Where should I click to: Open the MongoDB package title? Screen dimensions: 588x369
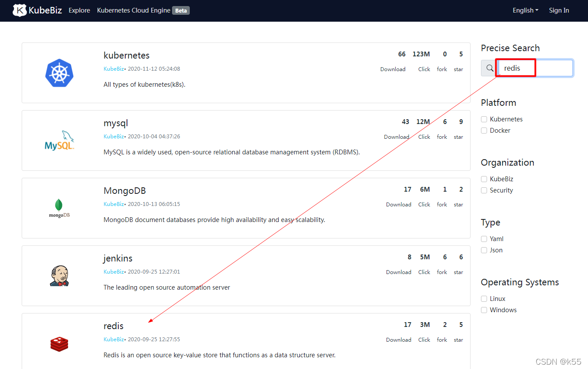125,191
